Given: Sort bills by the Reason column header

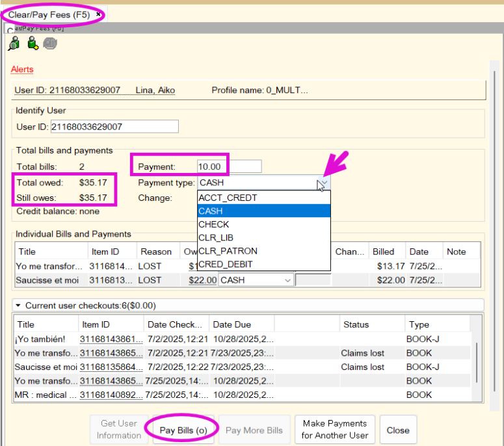Looking at the screenshot, I should pos(158,252).
